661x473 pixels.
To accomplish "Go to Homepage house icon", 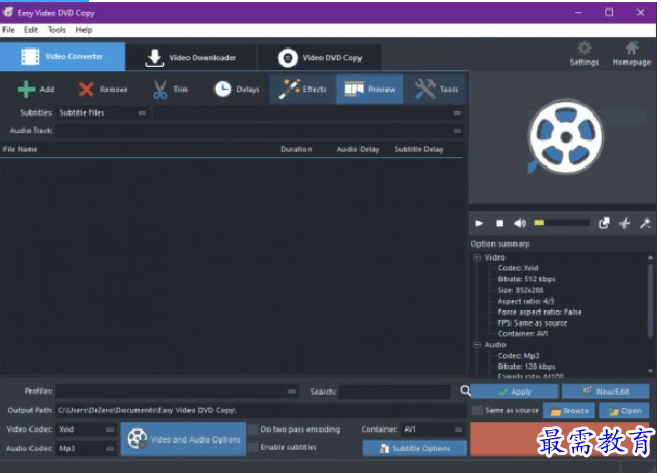I will click(x=631, y=54).
